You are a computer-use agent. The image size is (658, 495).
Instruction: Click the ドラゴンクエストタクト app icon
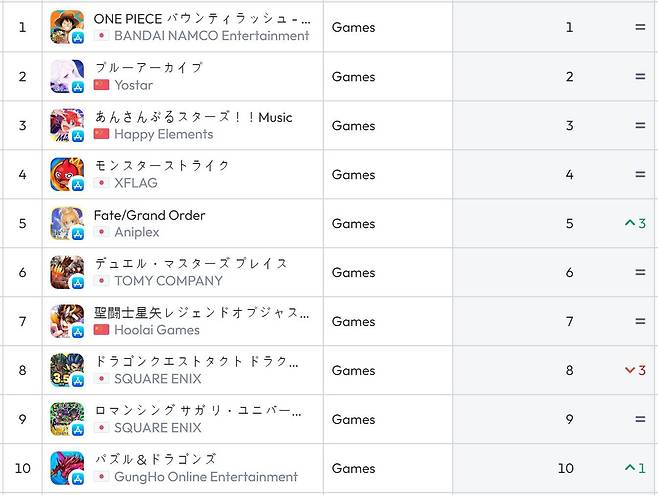67,370
